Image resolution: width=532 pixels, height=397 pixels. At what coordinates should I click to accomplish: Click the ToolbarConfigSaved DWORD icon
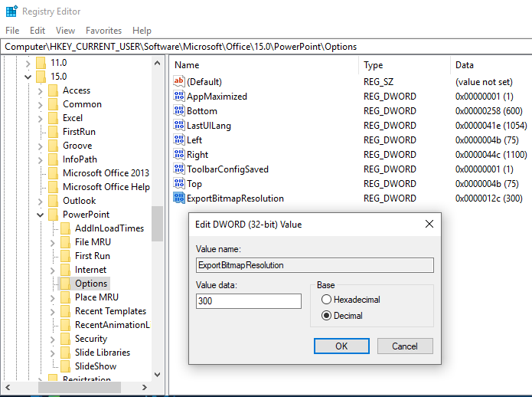(179, 169)
